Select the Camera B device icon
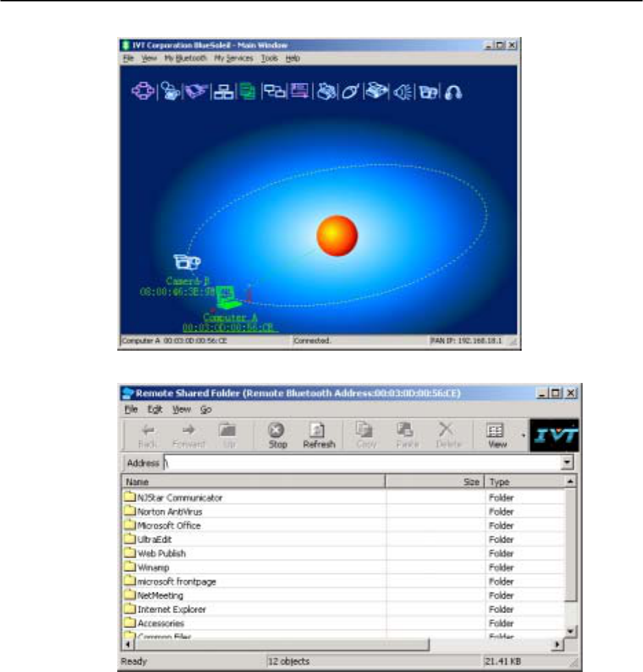The height and width of the screenshot is (672, 643). (186, 262)
